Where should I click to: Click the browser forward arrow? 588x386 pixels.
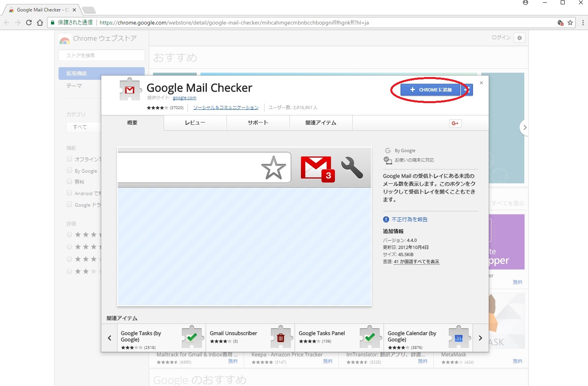[18, 23]
